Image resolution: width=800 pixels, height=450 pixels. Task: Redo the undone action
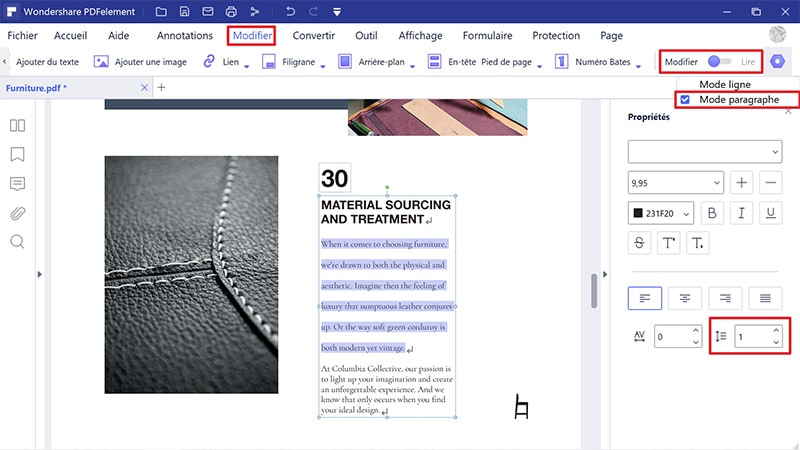[313, 11]
